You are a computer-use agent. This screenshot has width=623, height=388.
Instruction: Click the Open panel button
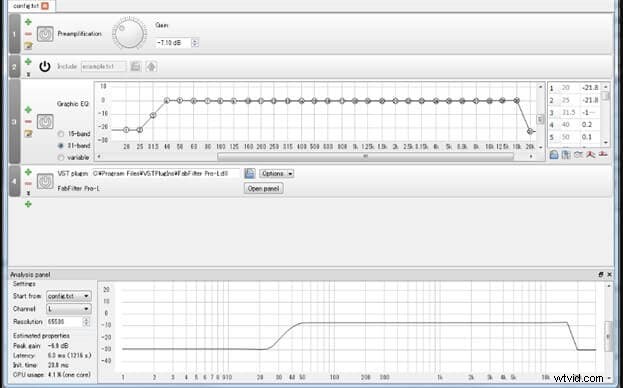(263, 189)
